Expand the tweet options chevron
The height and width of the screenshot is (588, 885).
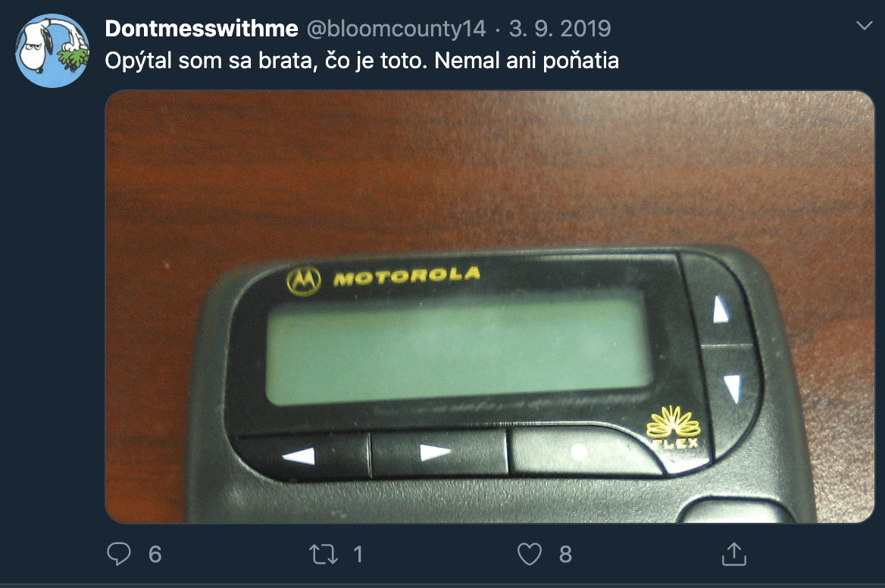pos(864,26)
